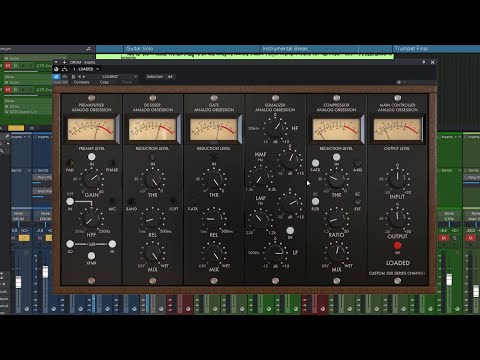Click the fader of the far-right green mixer channel
The width and height of the screenshot is (480, 360).
(476, 292)
